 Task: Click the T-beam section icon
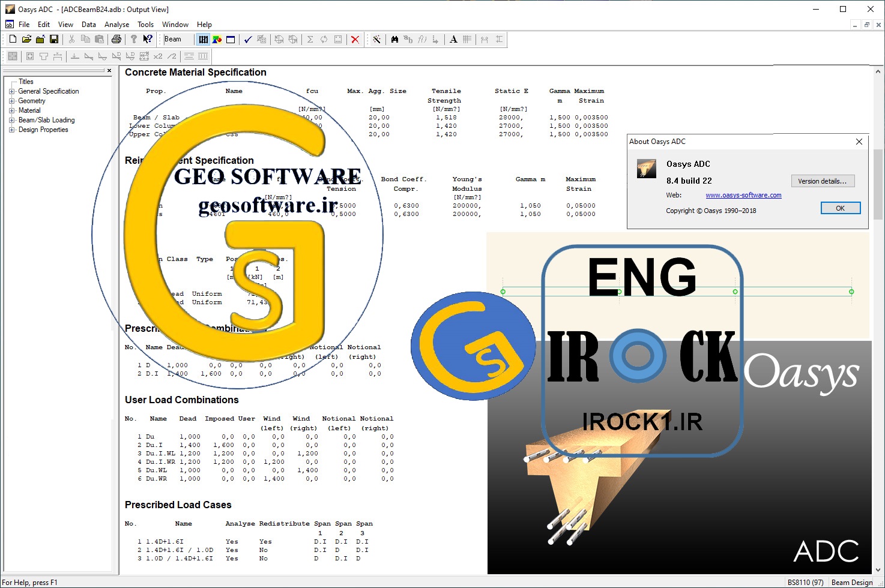tap(44, 56)
